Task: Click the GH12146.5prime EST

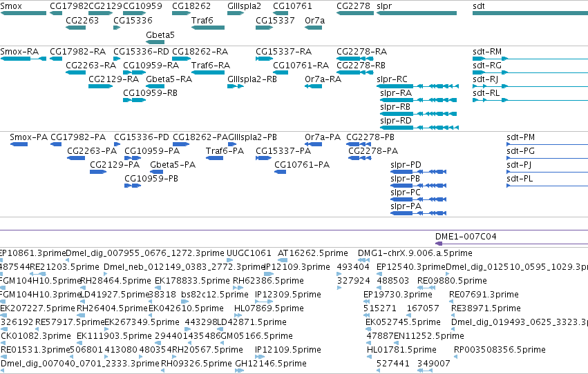Action: pos(239,371)
